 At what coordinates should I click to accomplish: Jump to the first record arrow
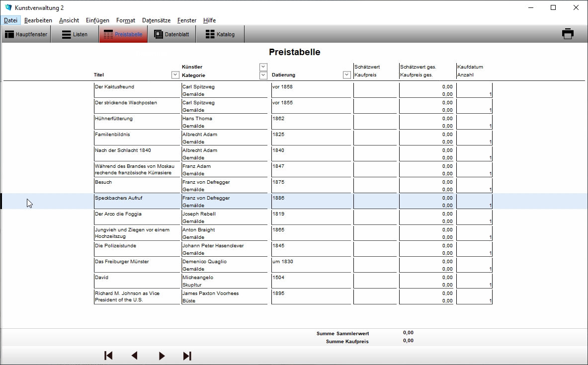(108, 356)
